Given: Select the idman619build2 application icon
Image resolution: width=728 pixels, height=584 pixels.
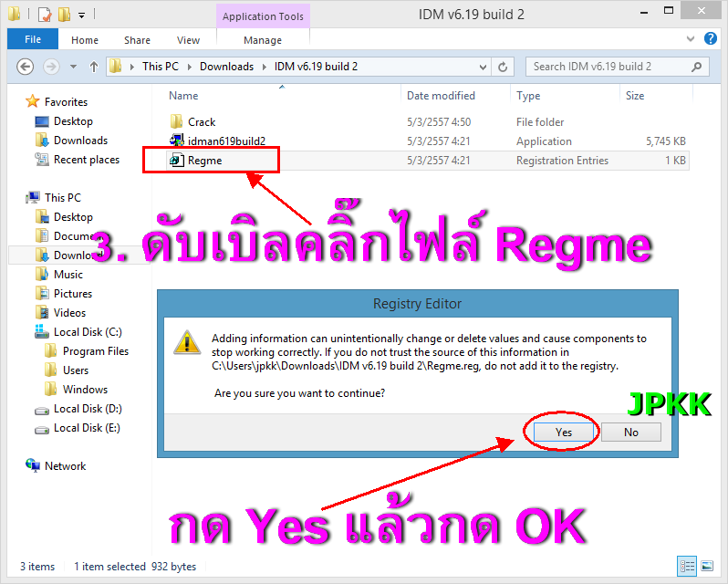Looking at the screenshot, I should [x=176, y=141].
